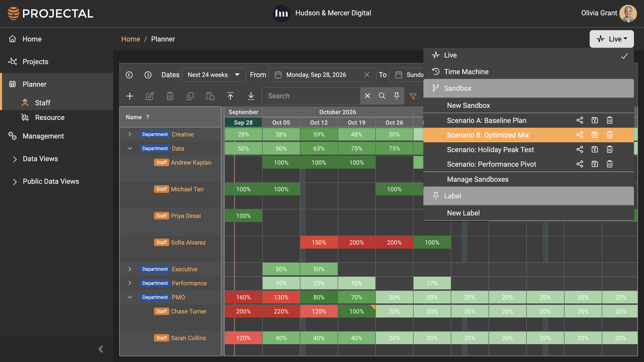Choose New Label menu entry
The width and height of the screenshot is (644, 362).
(x=529, y=213)
